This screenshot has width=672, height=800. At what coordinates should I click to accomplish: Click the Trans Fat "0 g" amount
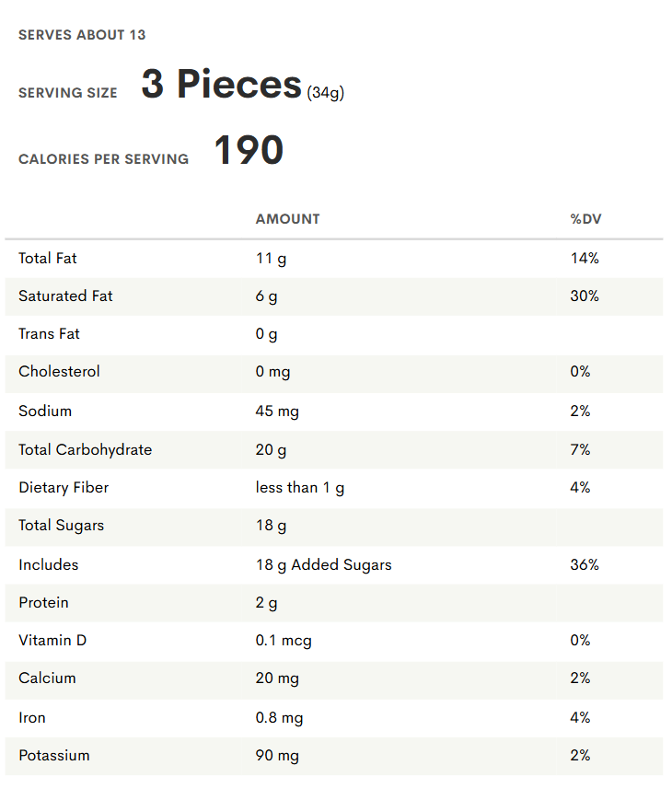[266, 334]
